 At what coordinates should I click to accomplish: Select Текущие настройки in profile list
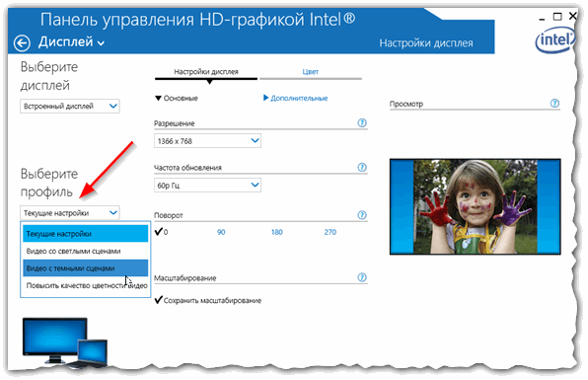[x=86, y=234]
